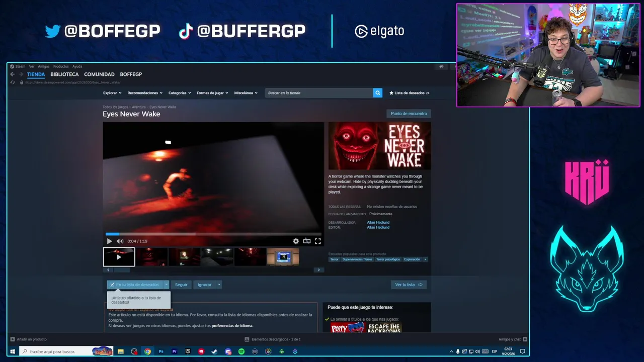The height and width of the screenshot is (362, 644).
Task: Mute the trailer volume icon
Action: 120,241
